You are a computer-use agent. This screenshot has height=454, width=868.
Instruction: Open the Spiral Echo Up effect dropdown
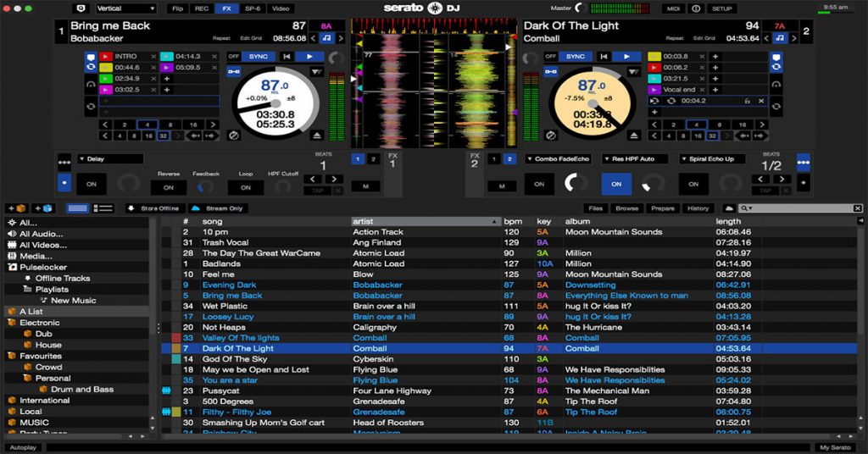click(x=713, y=158)
